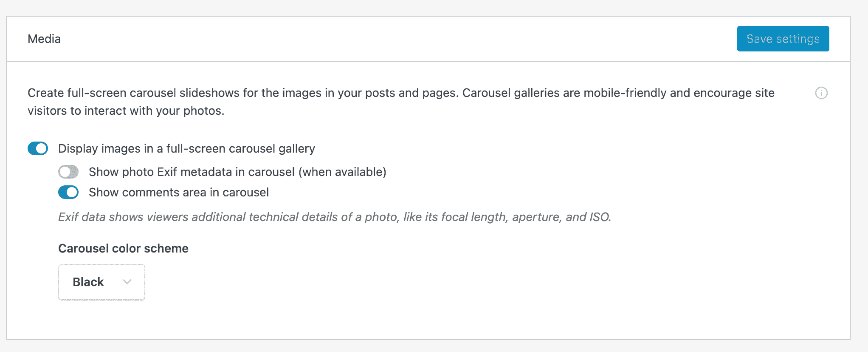Click label 'Show comments area in carousel'
Screen dimensions: 868x352
pos(179,192)
